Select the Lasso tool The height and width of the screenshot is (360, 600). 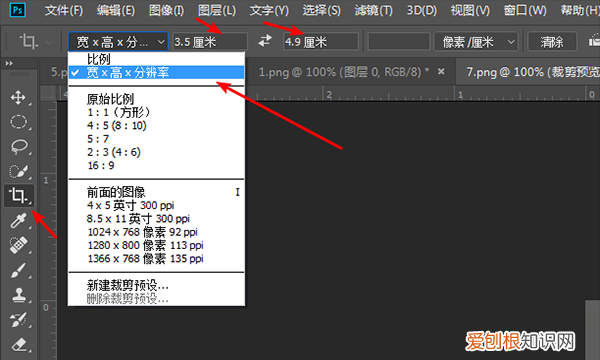coord(18,147)
